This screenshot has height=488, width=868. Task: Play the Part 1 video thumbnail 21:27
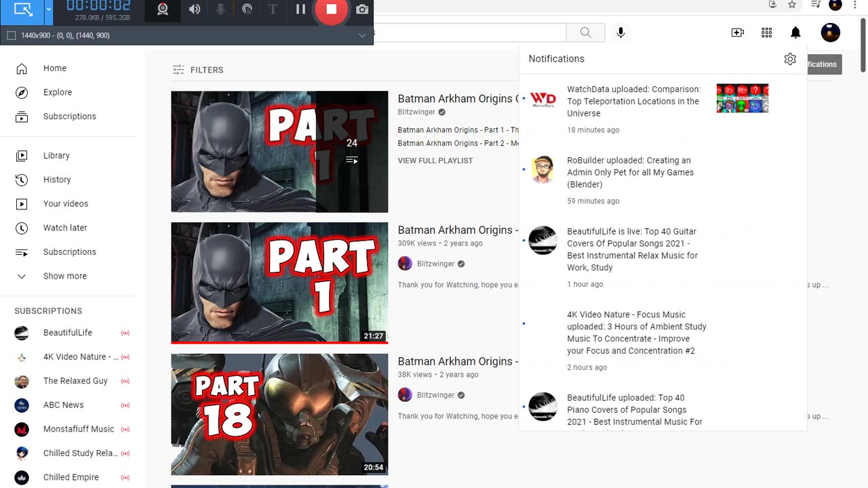coord(279,283)
